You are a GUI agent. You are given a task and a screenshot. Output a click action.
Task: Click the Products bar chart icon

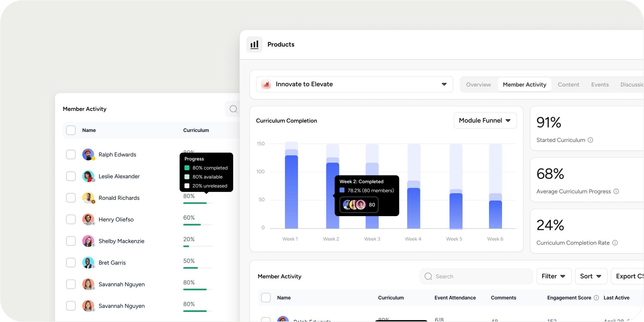tap(254, 45)
